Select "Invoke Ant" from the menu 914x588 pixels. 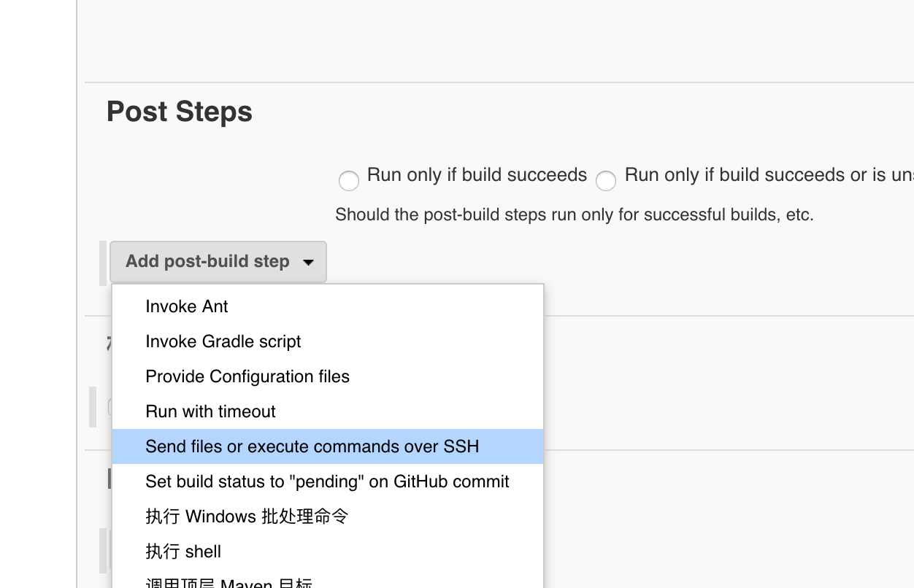(x=186, y=306)
